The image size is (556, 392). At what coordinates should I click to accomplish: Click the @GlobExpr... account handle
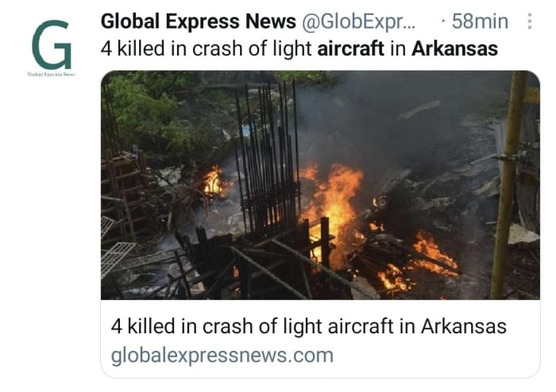pyautogui.click(x=358, y=21)
